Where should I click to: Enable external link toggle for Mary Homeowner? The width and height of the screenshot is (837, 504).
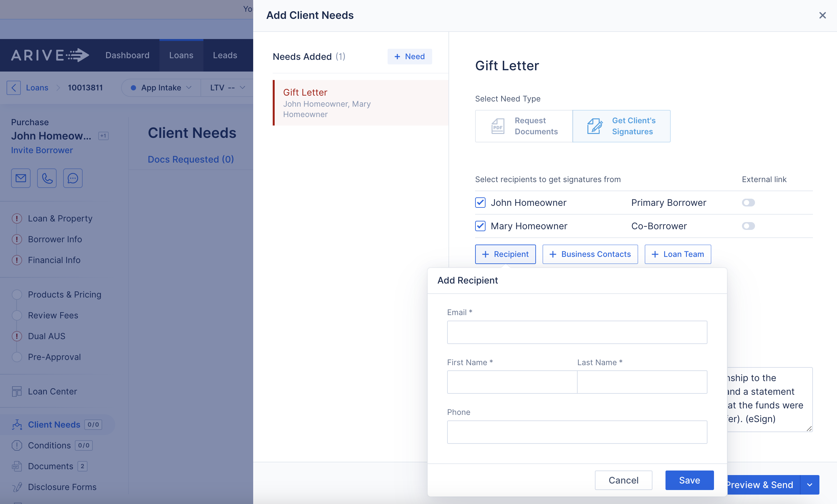point(748,226)
